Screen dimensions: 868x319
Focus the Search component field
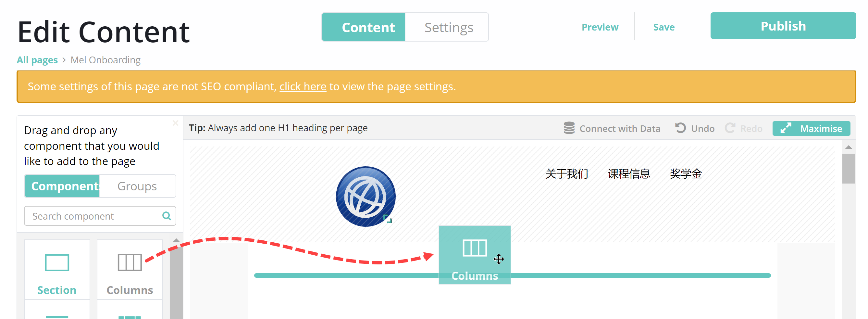(x=94, y=216)
